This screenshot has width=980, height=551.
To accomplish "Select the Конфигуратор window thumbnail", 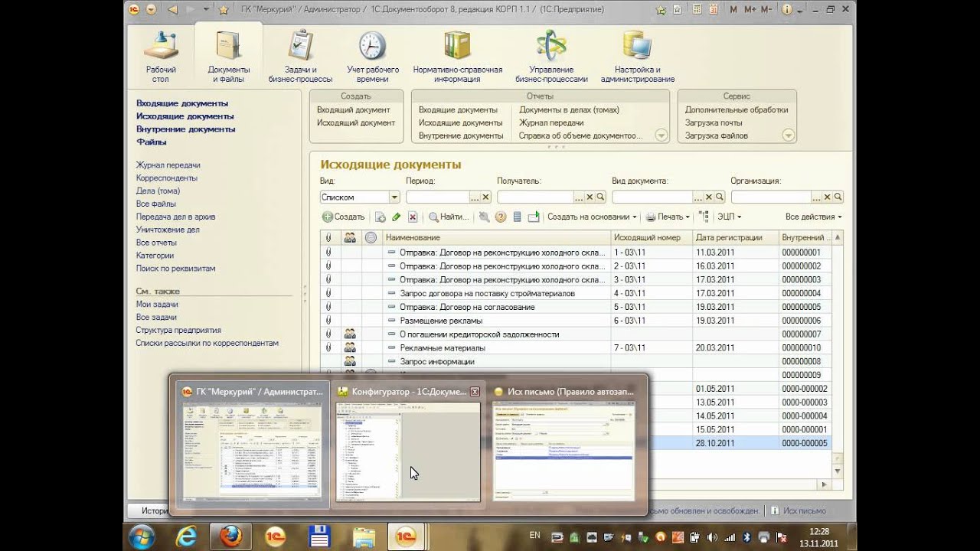I will (x=407, y=445).
